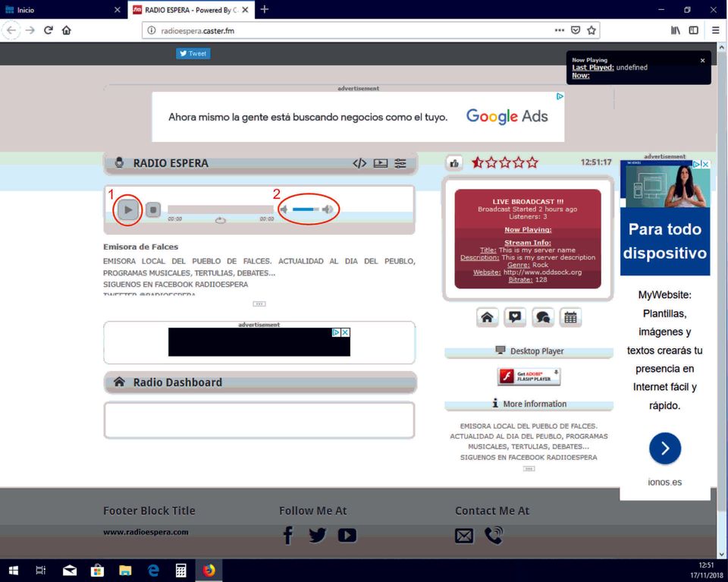Viewport: 728px width, 582px height.
Task: Close the black banner advertisement
Action: point(346,332)
